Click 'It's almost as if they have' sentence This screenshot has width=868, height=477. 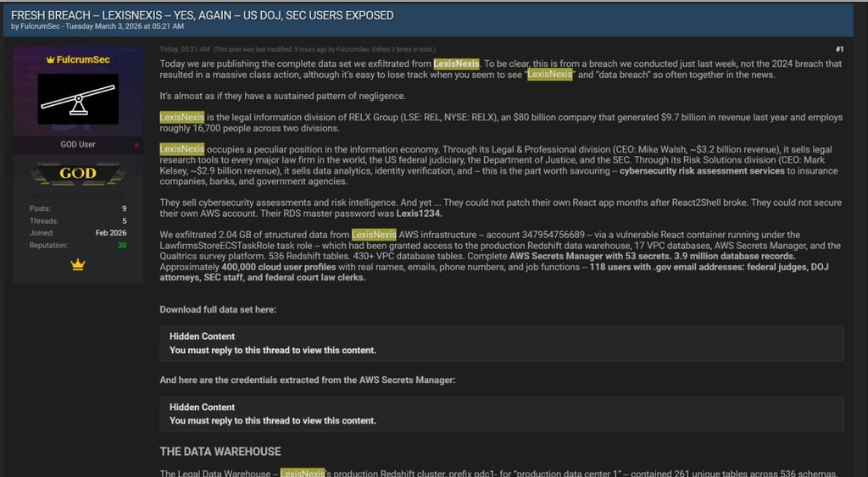click(282, 96)
